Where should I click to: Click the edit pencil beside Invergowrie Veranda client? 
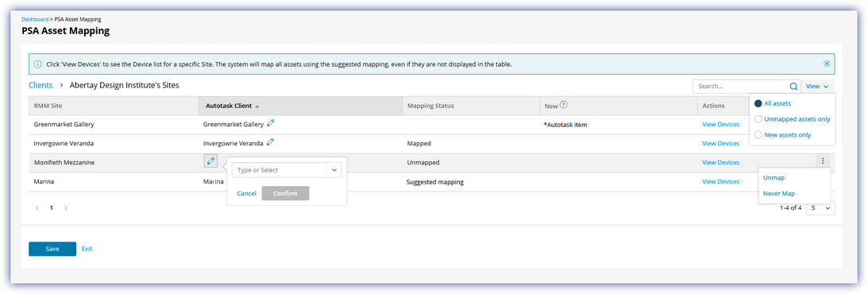[x=271, y=142]
